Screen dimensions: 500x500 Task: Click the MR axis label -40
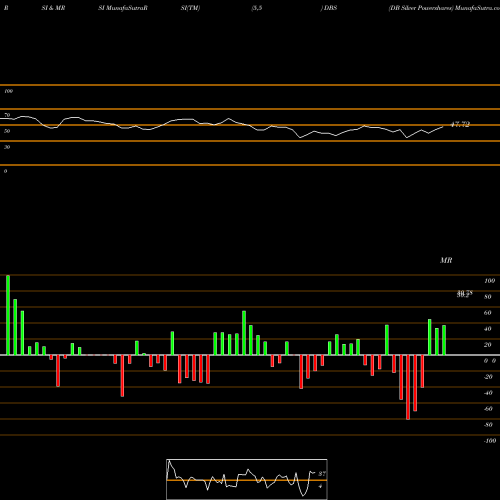pos(488,393)
